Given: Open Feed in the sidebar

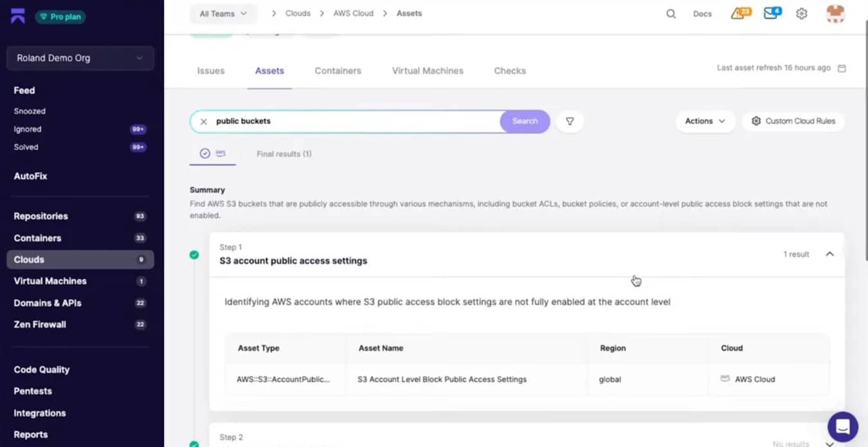Looking at the screenshot, I should tap(24, 91).
